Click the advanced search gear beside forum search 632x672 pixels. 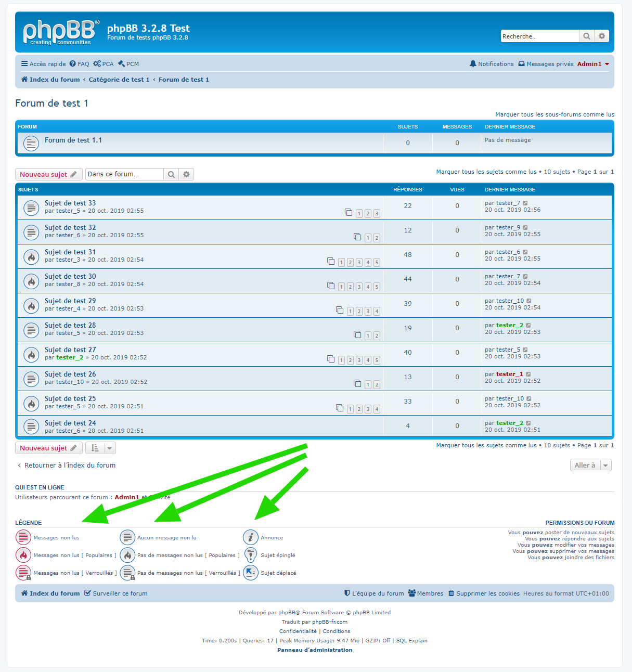pos(186,174)
